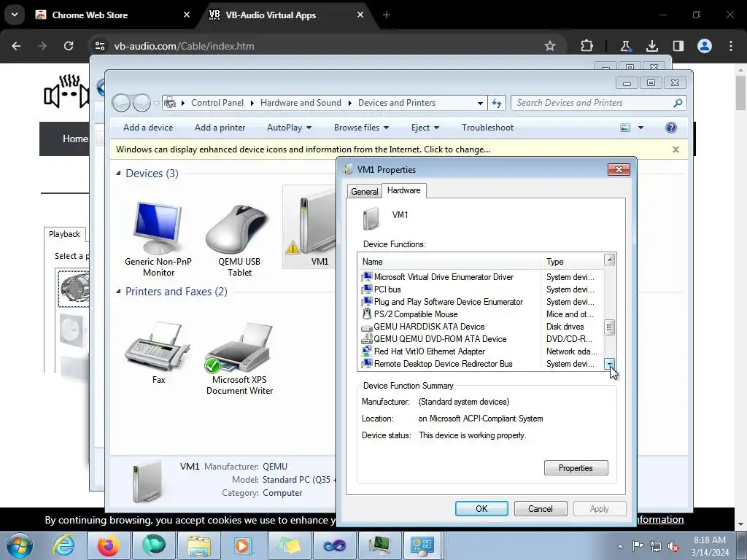Select QEMU HARDDISK ATA Device row
747x560 pixels.
pos(480,327)
